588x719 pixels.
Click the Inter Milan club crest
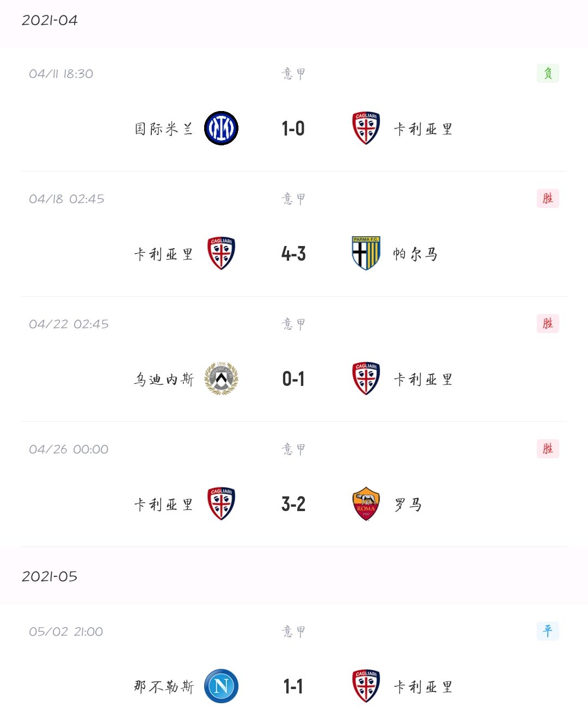(221, 128)
